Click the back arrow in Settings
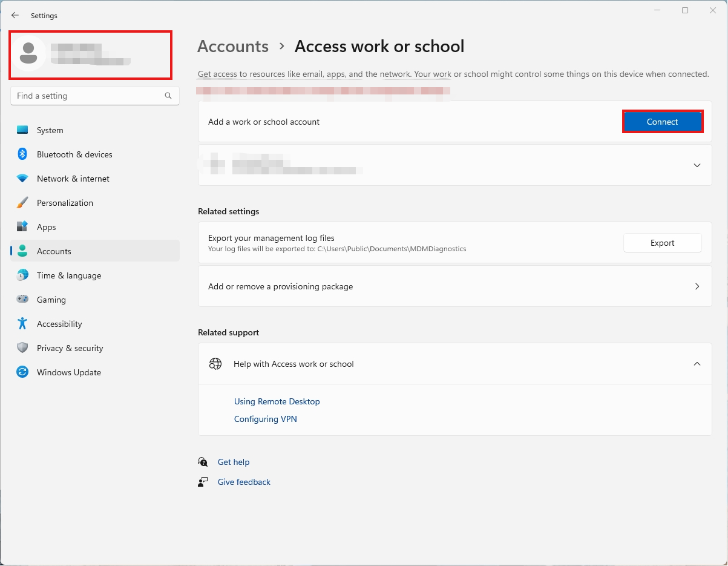Image resolution: width=728 pixels, height=566 pixels. coord(15,16)
